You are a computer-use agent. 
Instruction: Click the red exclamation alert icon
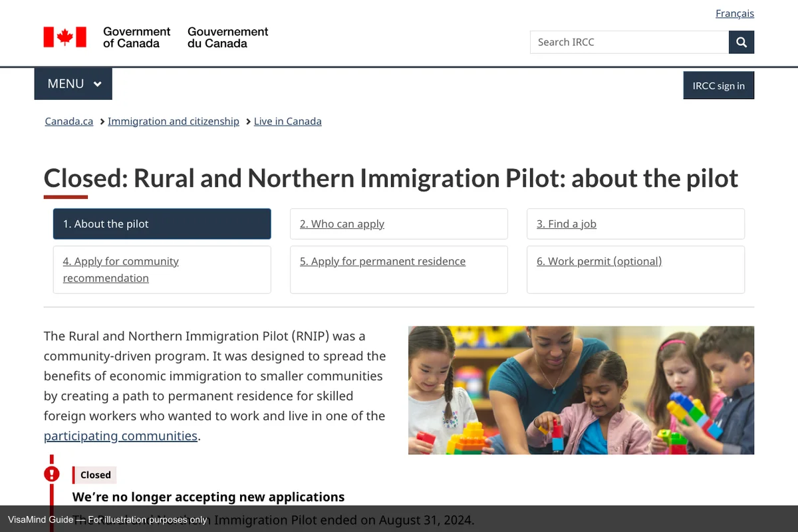(x=52, y=473)
